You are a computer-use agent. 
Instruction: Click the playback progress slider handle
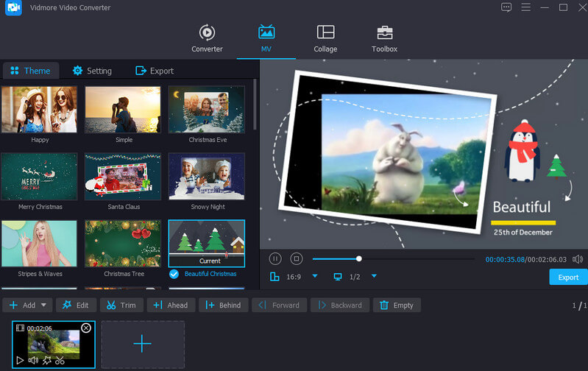coord(359,258)
